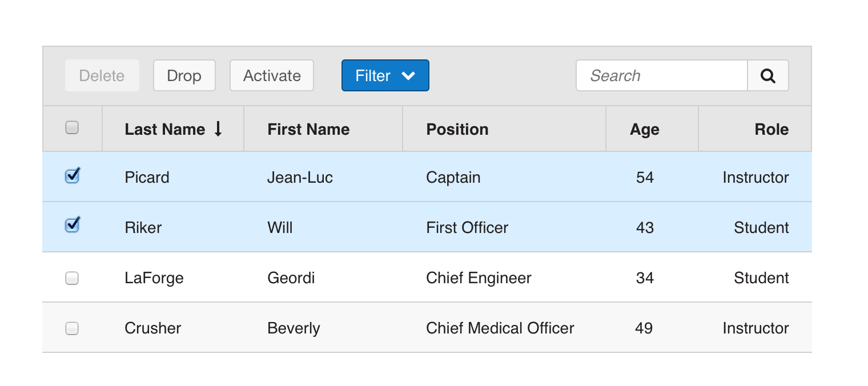Check the LaForge row checkbox
The height and width of the screenshot is (386, 868).
pos(72,278)
